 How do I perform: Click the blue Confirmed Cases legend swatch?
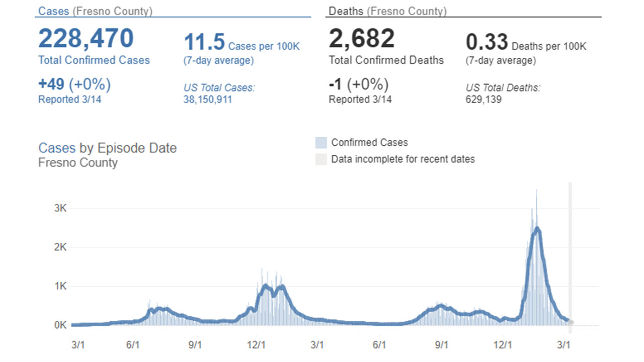[321, 143]
